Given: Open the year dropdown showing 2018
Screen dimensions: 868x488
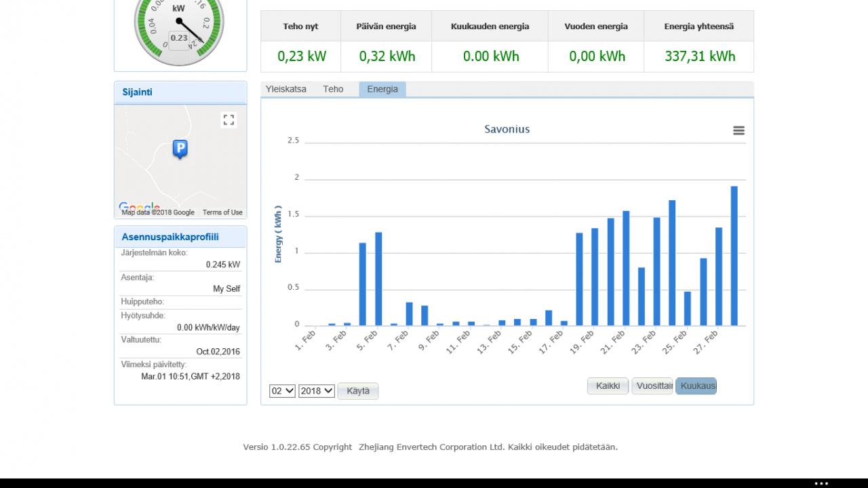Looking at the screenshot, I should click(317, 391).
